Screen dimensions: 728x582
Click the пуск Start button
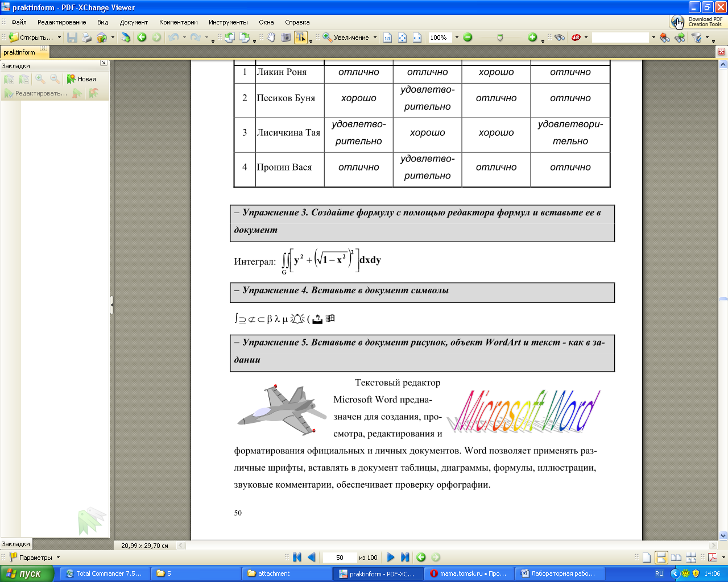click(x=27, y=573)
